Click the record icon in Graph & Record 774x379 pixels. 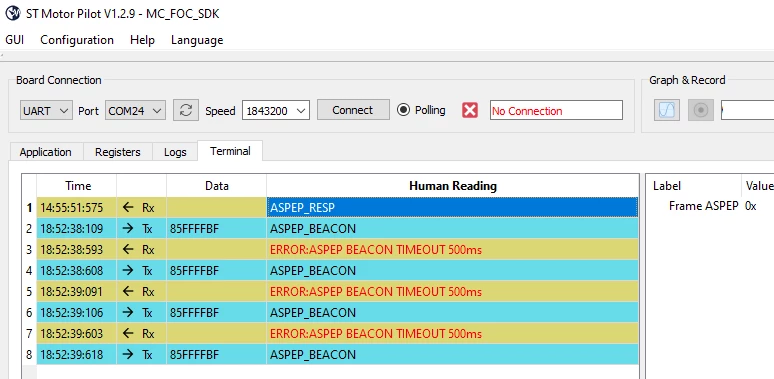701,110
